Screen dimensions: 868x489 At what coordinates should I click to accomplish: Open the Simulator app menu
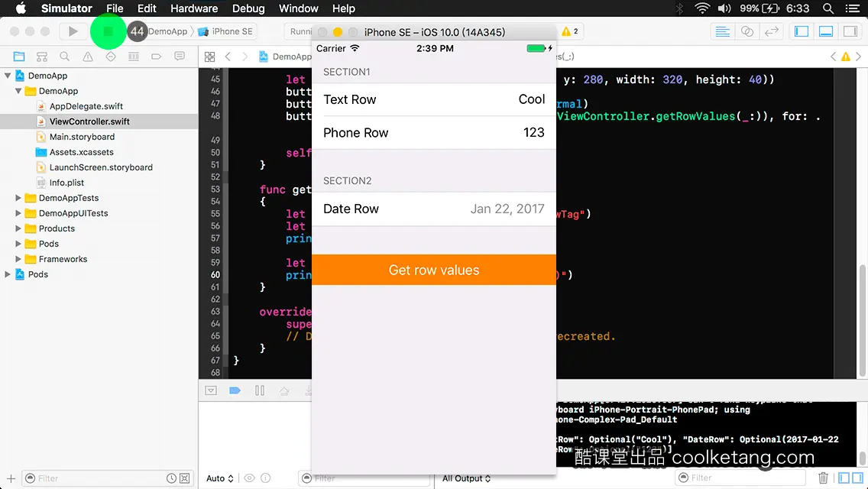pyautogui.click(x=66, y=8)
